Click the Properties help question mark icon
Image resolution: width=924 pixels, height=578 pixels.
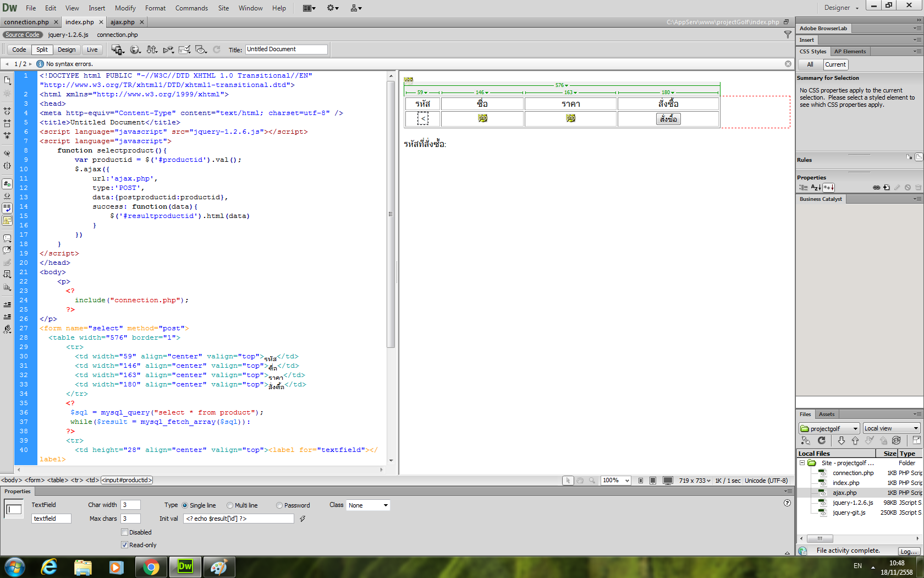click(x=787, y=503)
